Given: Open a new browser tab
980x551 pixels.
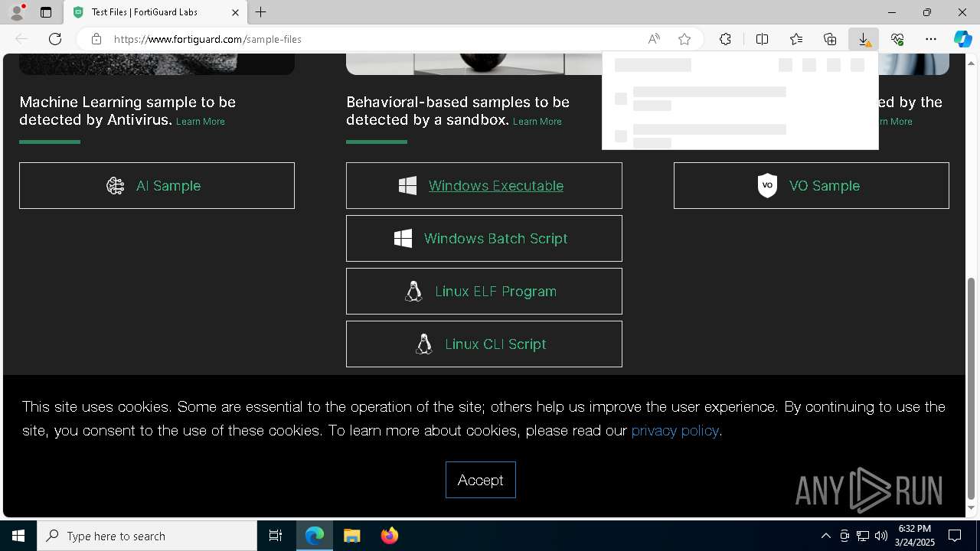Looking at the screenshot, I should click(x=261, y=12).
